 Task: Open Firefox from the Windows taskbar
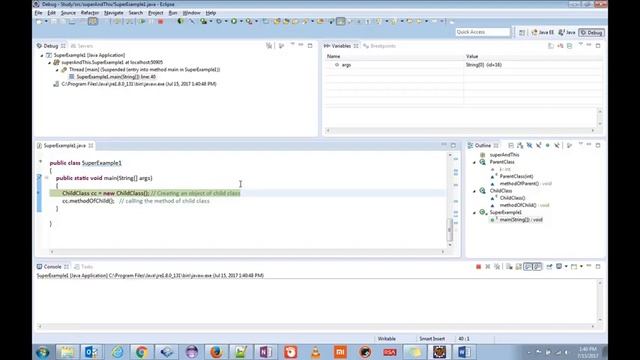[x=216, y=352]
